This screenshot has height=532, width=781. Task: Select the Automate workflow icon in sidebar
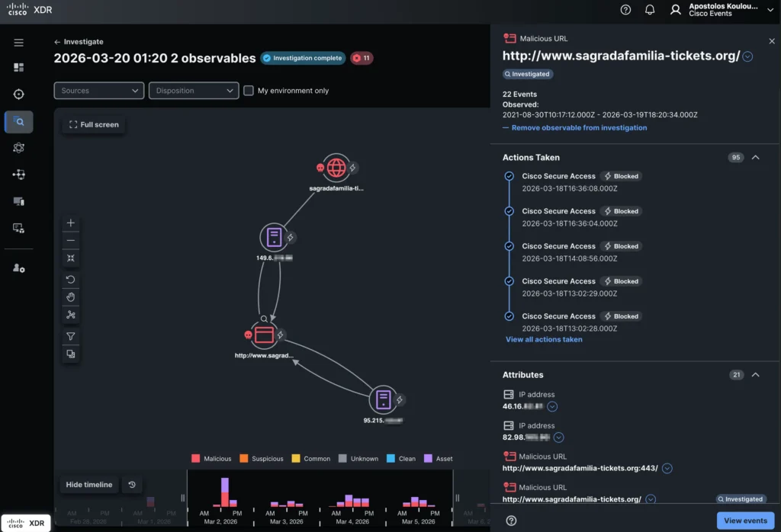tap(20, 174)
